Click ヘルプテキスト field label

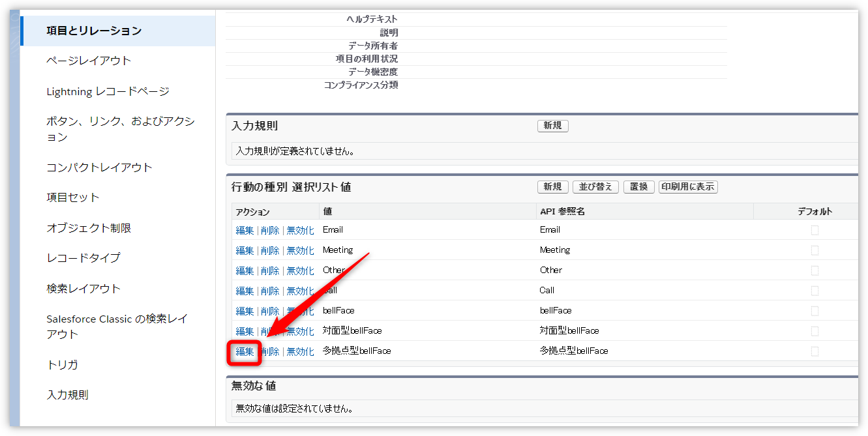[x=372, y=20]
